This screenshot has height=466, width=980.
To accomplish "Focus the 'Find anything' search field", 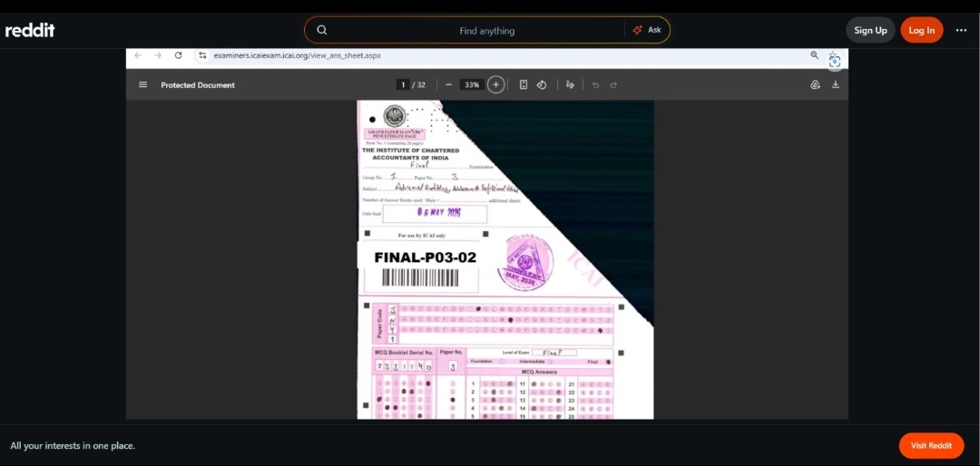I will pyautogui.click(x=487, y=30).
